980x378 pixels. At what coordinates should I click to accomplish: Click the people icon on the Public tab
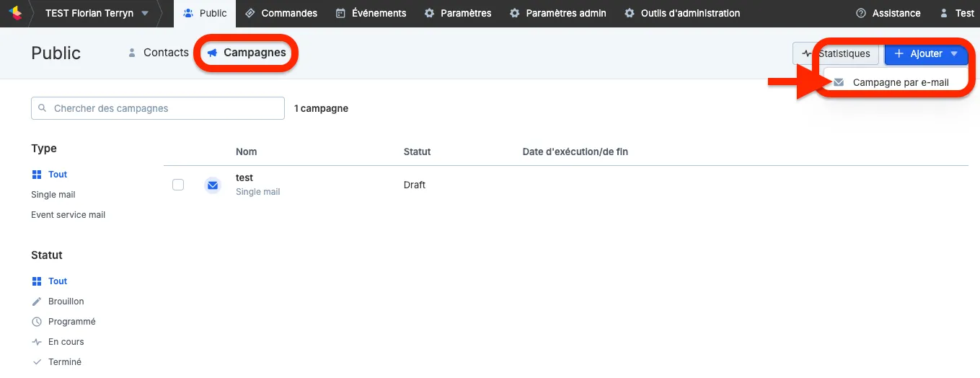188,13
